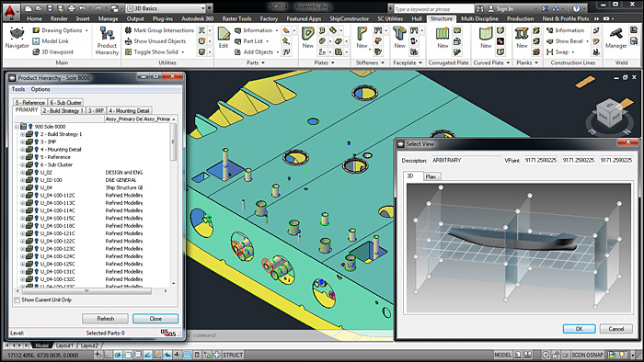Expand the Drawing Options dropdown
The height and width of the screenshot is (362, 644).
click(86, 30)
